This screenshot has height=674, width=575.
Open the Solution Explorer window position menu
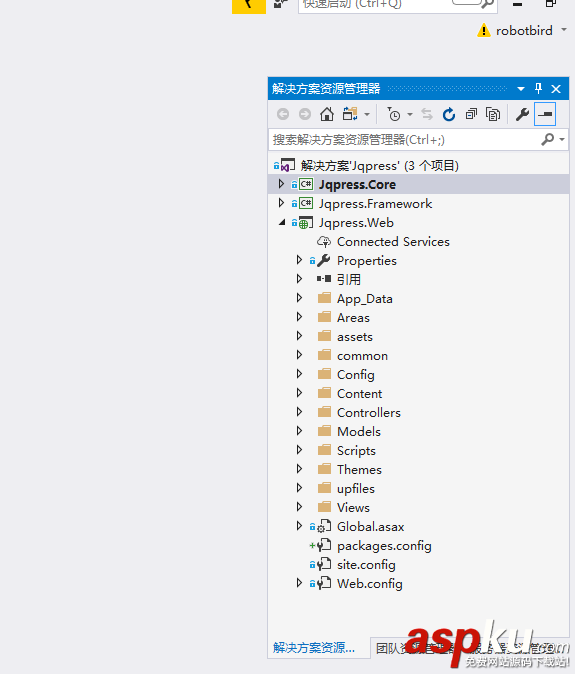point(521,89)
